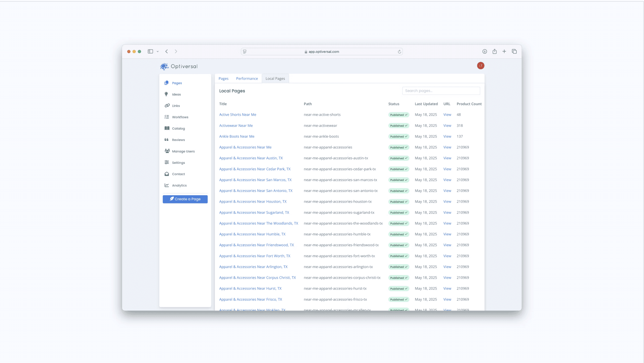644x363 pixels.
Task: Open Manage Users people icon
Action: click(167, 151)
